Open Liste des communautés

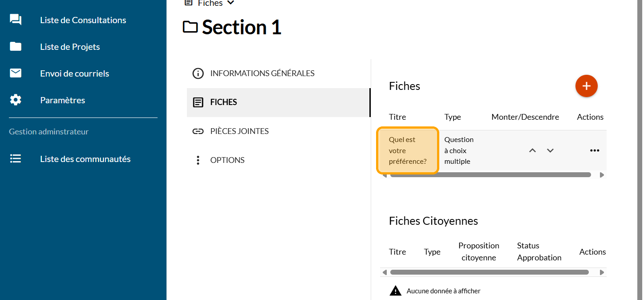85,159
